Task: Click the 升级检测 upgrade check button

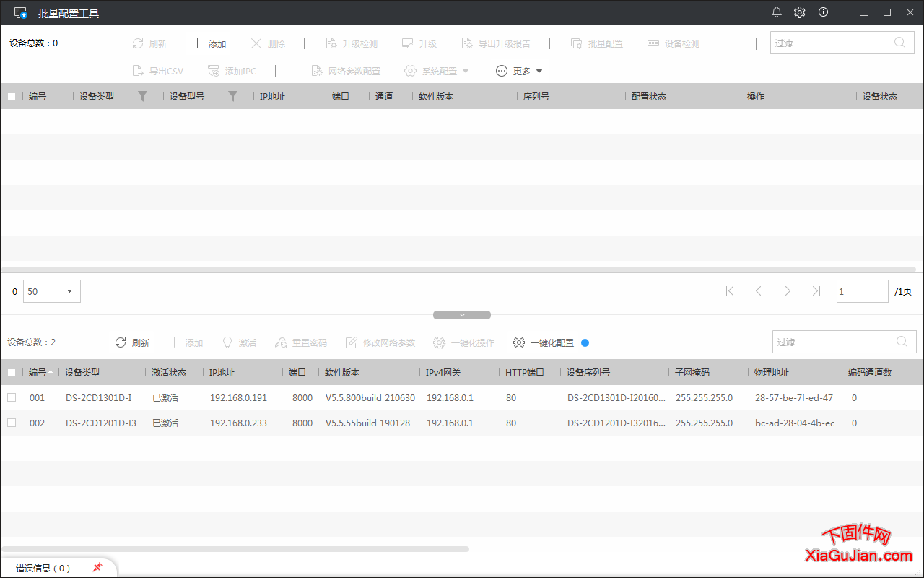Action: click(x=352, y=43)
